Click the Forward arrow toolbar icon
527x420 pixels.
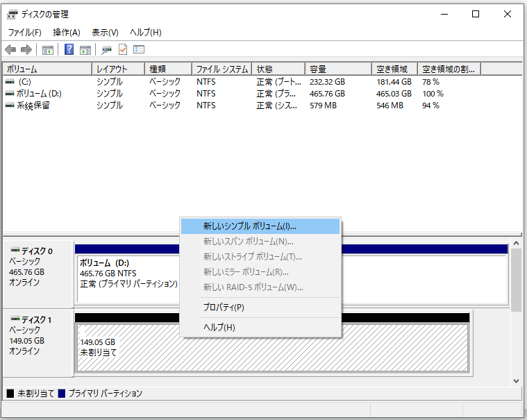(x=26, y=50)
